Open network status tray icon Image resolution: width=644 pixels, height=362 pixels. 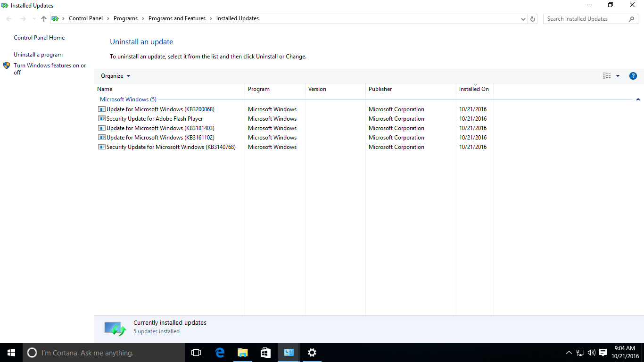click(580, 353)
